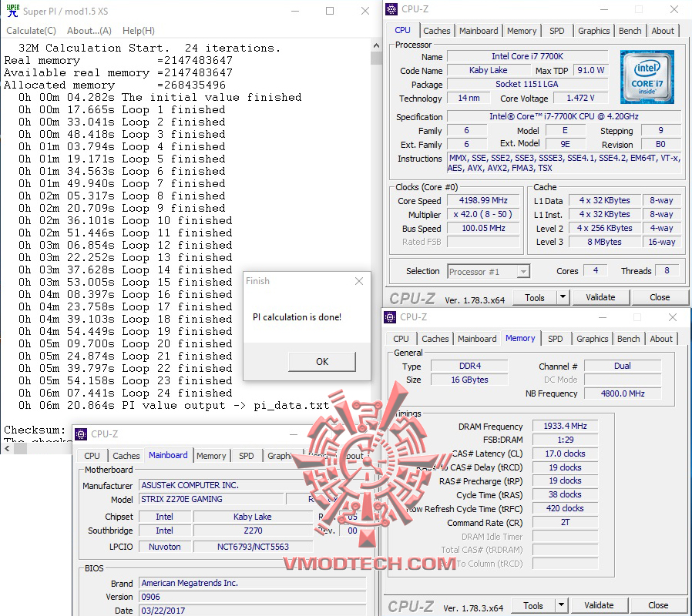Screen dimensions: 692x616
Task: Click the BIOS date 03/22/2017
Action: (253, 611)
